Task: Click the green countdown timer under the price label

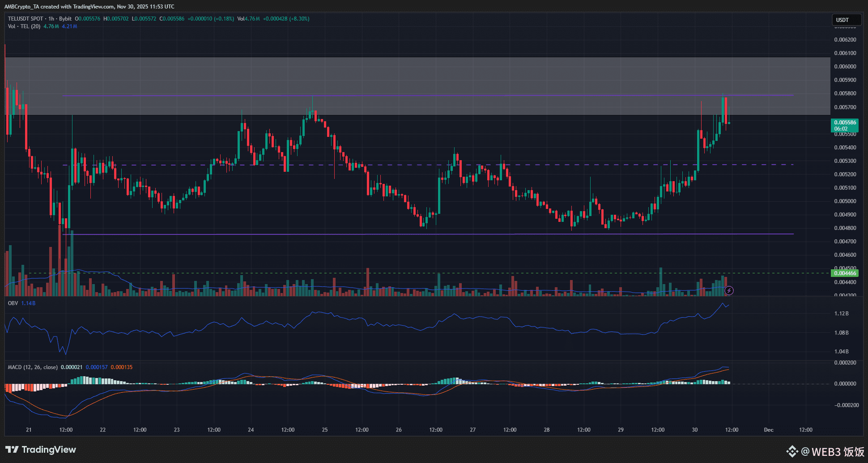Action: 841,128
